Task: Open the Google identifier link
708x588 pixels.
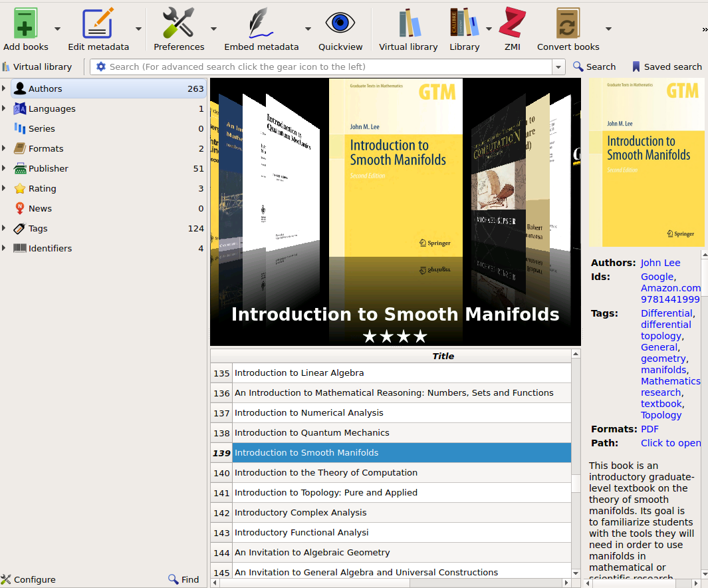Action: tap(657, 277)
